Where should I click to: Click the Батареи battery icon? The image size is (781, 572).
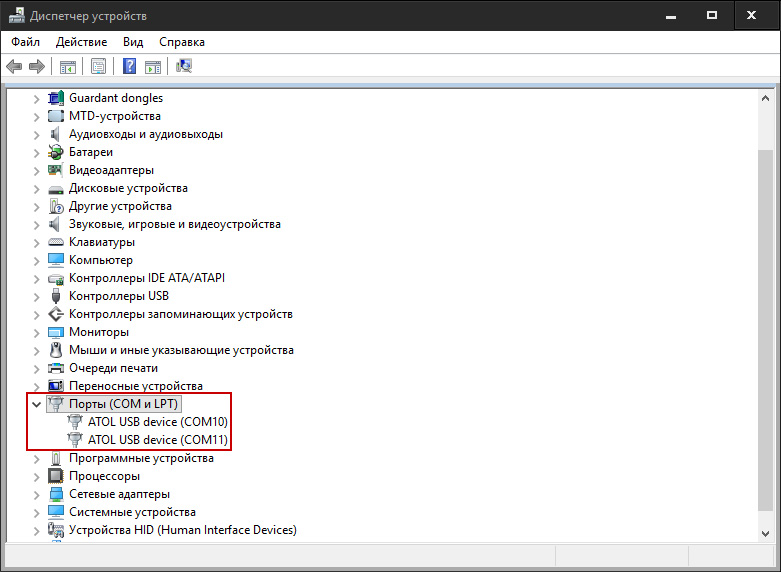pos(56,152)
